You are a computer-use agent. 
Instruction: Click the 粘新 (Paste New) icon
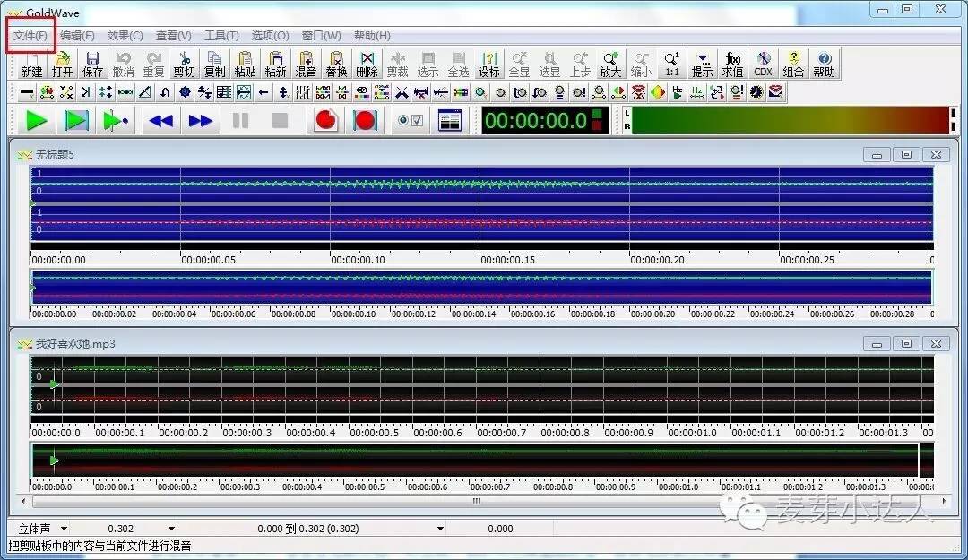point(275,65)
